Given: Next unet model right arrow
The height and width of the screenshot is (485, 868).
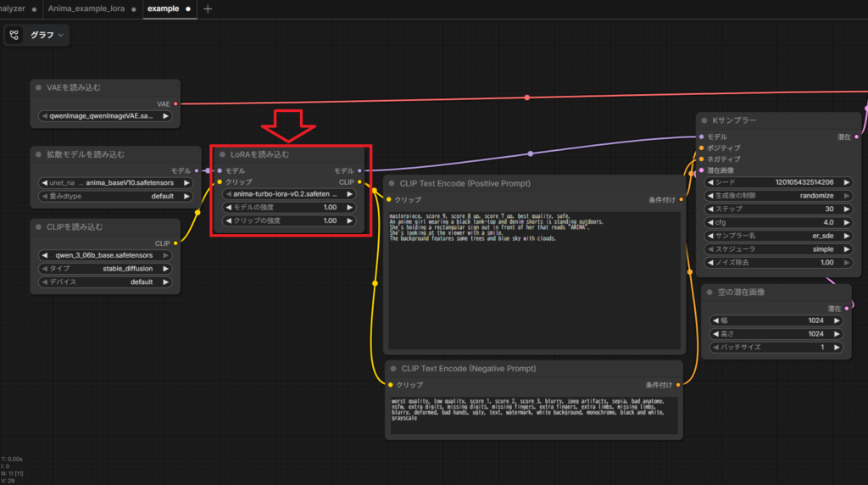Looking at the screenshot, I should 186,182.
